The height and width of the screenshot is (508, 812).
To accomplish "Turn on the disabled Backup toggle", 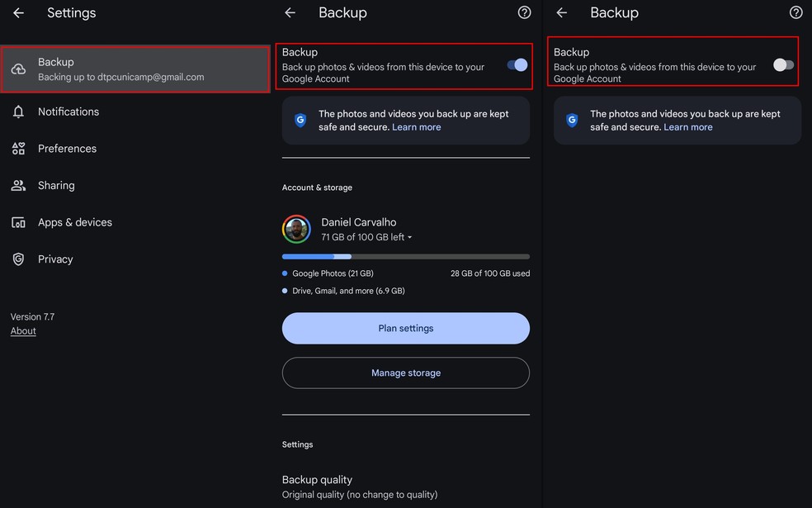I will point(783,64).
